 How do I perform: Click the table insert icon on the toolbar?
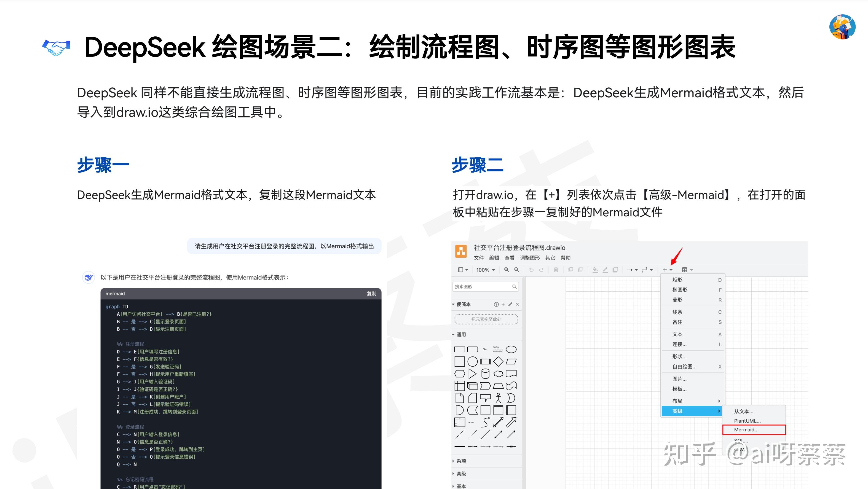pyautogui.click(x=685, y=270)
